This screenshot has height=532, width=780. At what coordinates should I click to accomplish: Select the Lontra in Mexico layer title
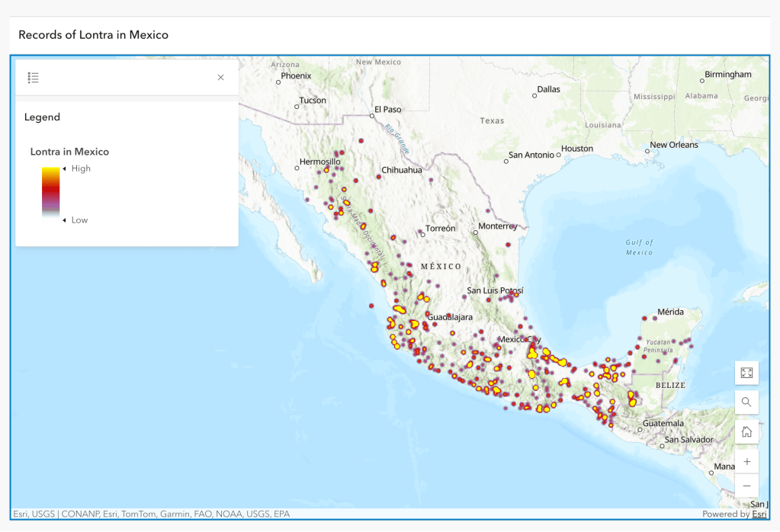click(x=69, y=152)
